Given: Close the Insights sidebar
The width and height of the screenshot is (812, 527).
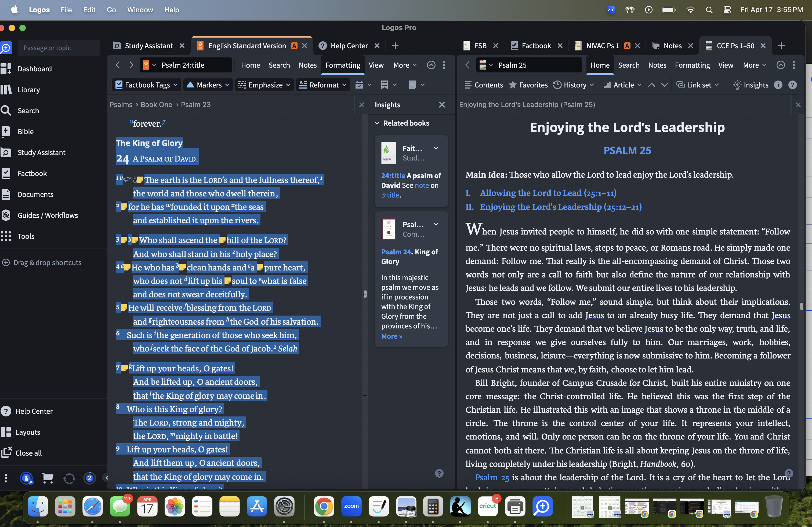Looking at the screenshot, I should click(442, 105).
